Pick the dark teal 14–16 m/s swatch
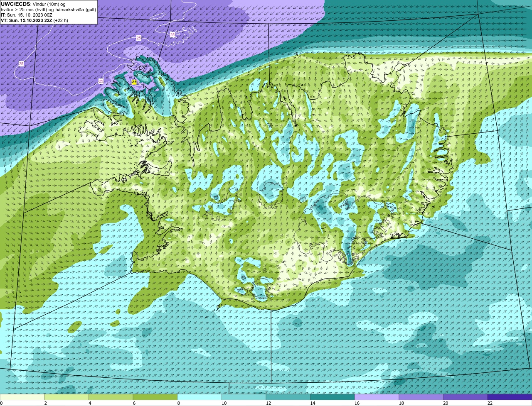The width and height of the screenshot is (532, 406). 332,397
